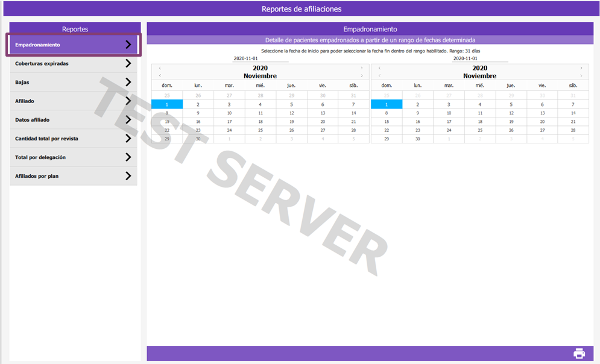The height and width of the screenshot is (364, 600).
Task: Pick day 10 in start-date calendar
Action: click(x=229, y=113)
